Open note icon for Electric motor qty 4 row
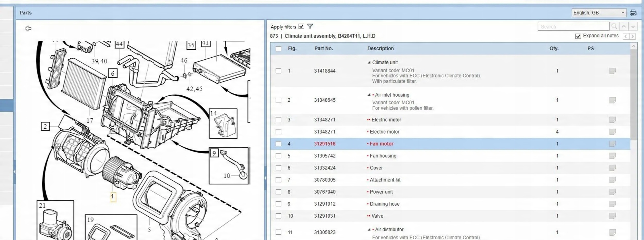The width and height of the screenshot is (644, 240). [613, 132]
